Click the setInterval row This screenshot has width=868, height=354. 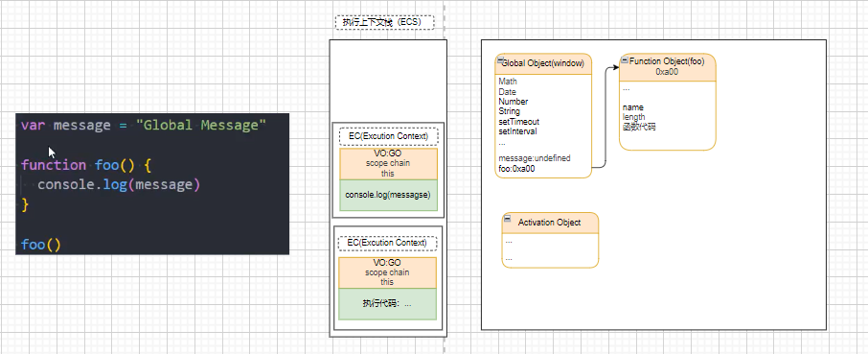[517, 131]
